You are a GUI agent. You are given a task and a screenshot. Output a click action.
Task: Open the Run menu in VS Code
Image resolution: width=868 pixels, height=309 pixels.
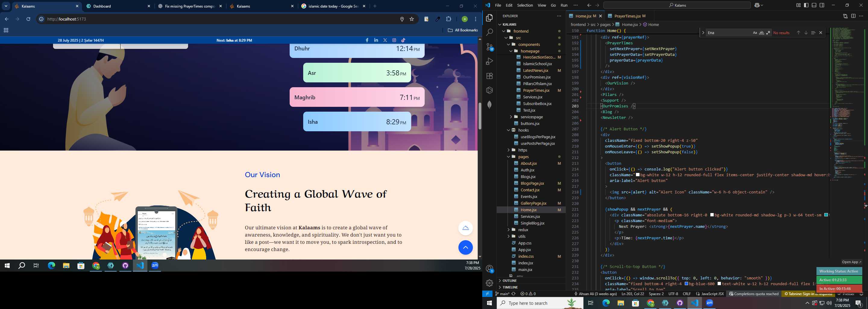pyautogui.click(x=564, y=5)
